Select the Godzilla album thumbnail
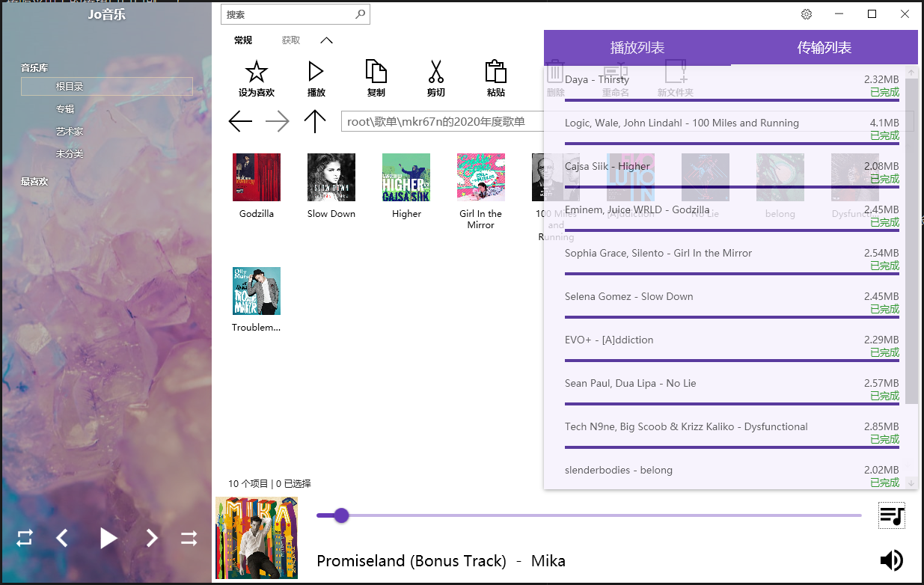Image resolution: width=924 pixels, height=585 pixels. coord(257,177)
